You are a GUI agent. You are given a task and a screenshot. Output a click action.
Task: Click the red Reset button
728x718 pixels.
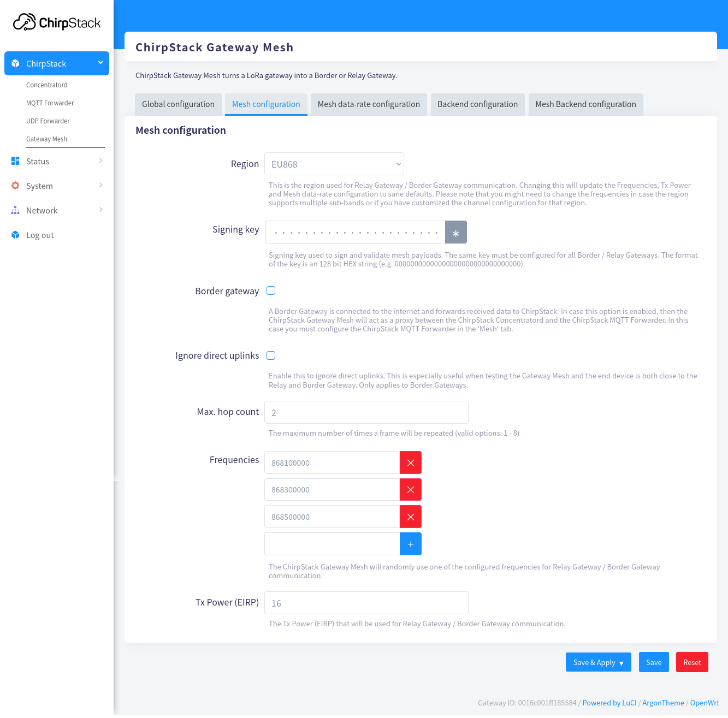pyautogui.click(x=692, y=662)
